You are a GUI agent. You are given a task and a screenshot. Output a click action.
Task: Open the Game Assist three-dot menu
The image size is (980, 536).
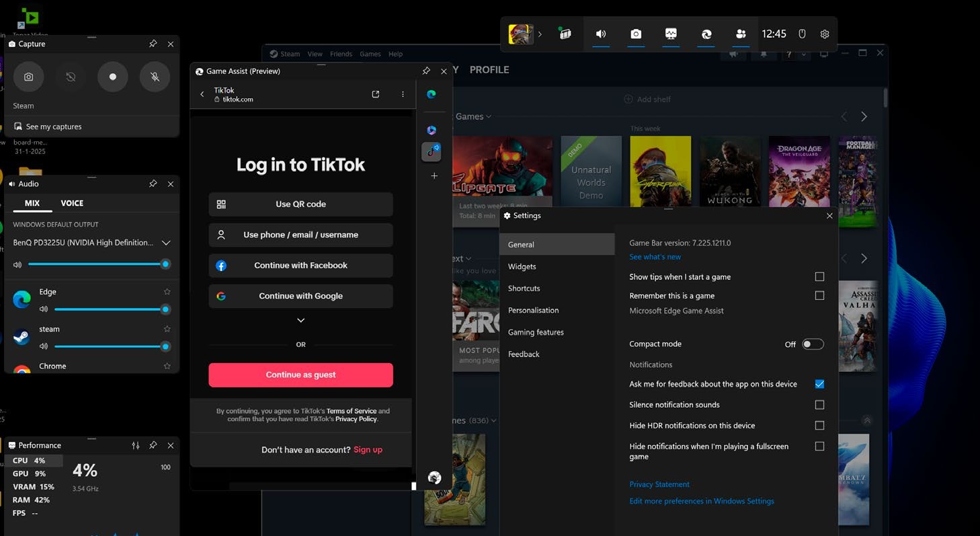click(x=403, y=94)
